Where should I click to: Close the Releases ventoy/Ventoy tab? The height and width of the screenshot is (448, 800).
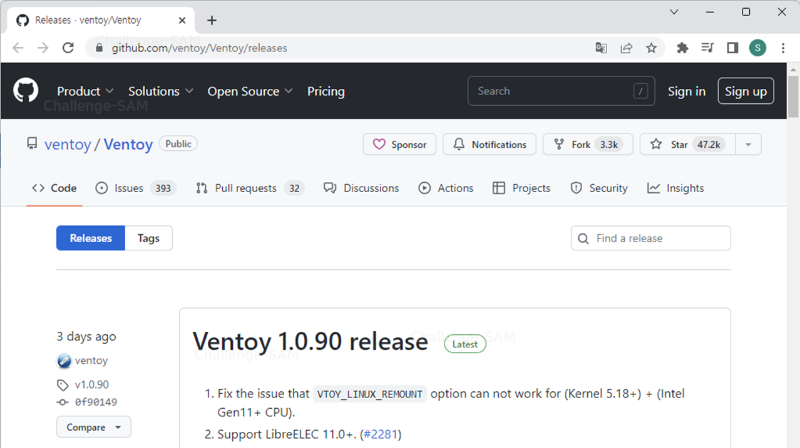[182, 20]
